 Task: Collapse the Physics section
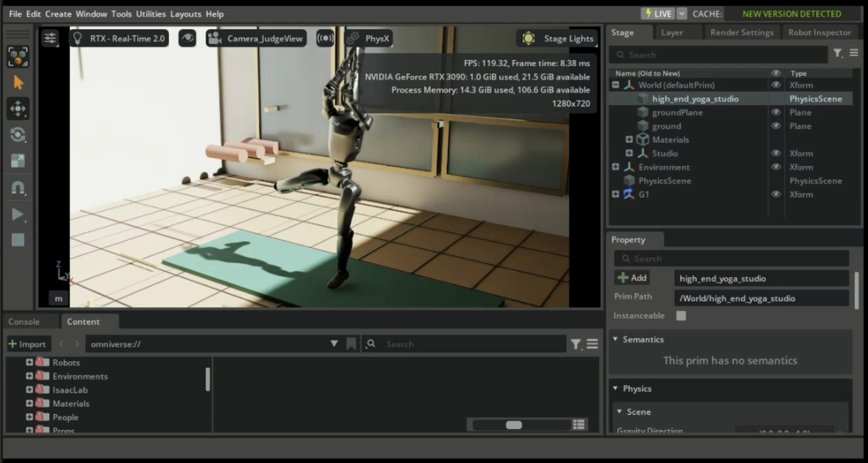[615, 388]
